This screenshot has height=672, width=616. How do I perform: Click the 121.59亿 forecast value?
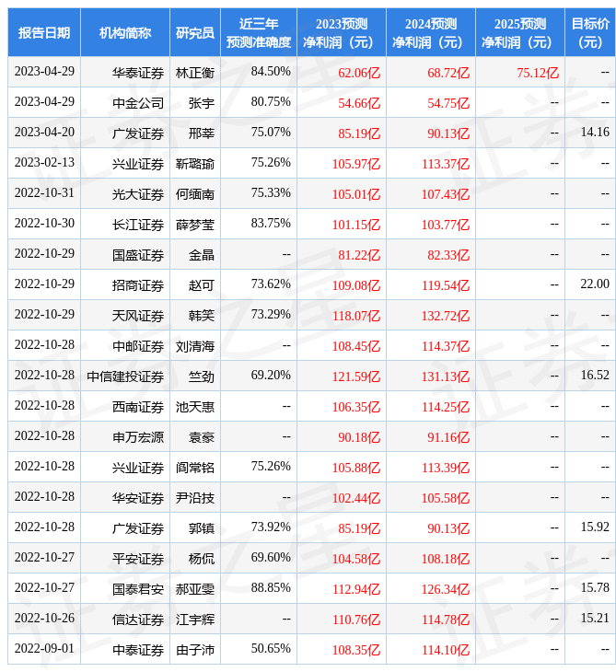356,377
